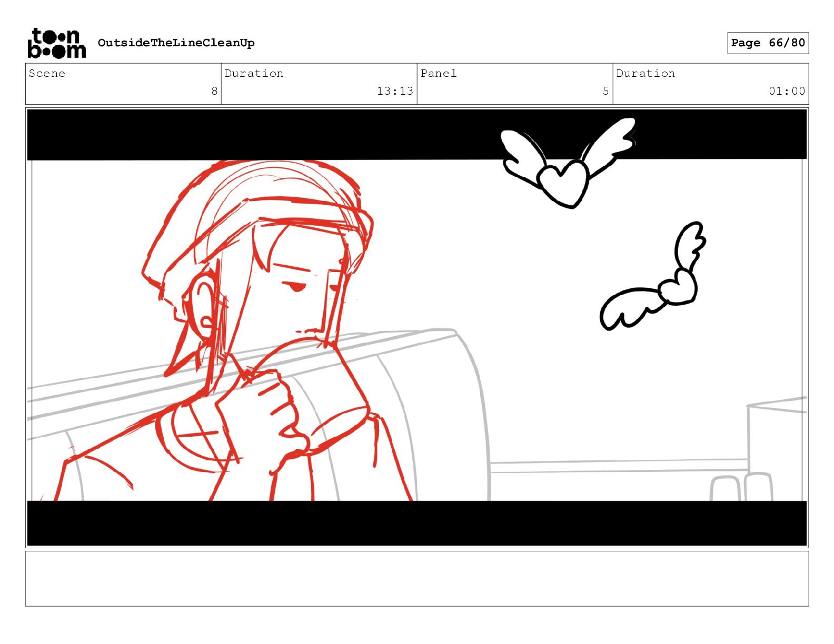Click the Duration label beside Scene
Image resolution: width=834 pixels, height=644 pixels.
coord(254,73)
